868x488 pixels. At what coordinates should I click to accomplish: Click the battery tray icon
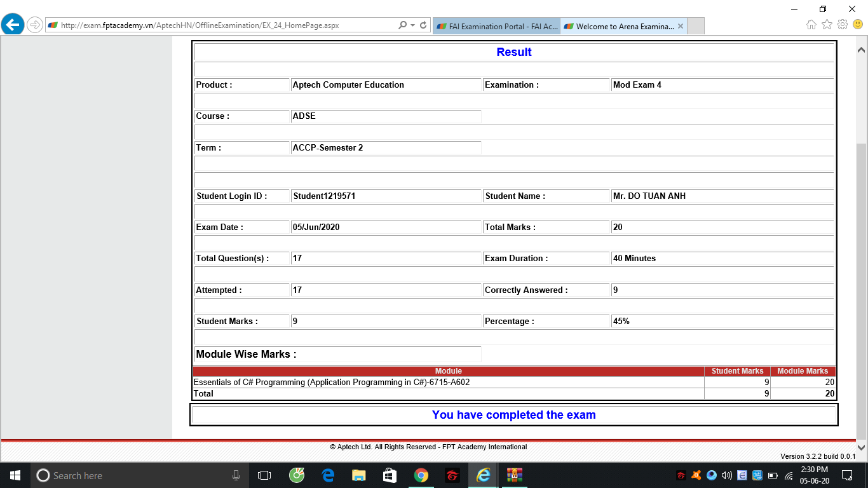tap(773, 475)
